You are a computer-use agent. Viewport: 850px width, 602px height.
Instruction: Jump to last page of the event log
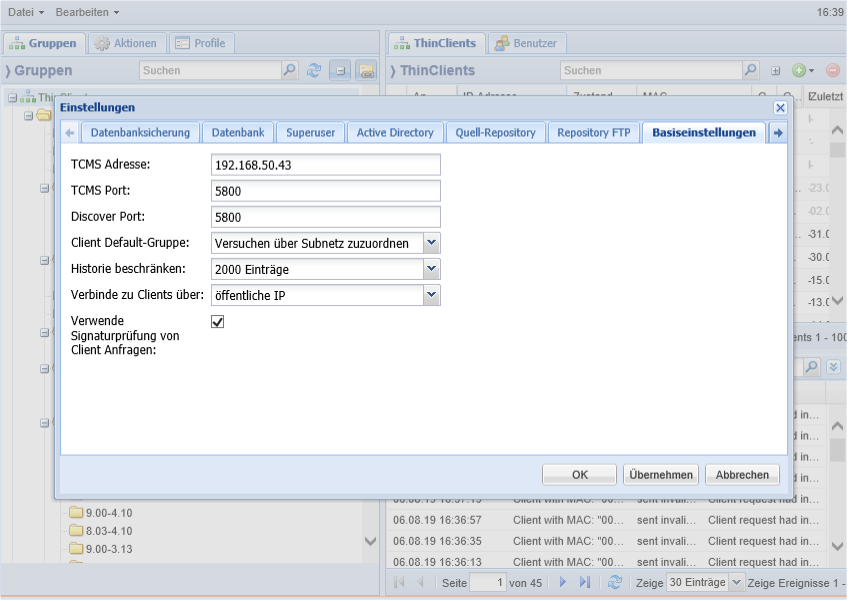(585, 582)
